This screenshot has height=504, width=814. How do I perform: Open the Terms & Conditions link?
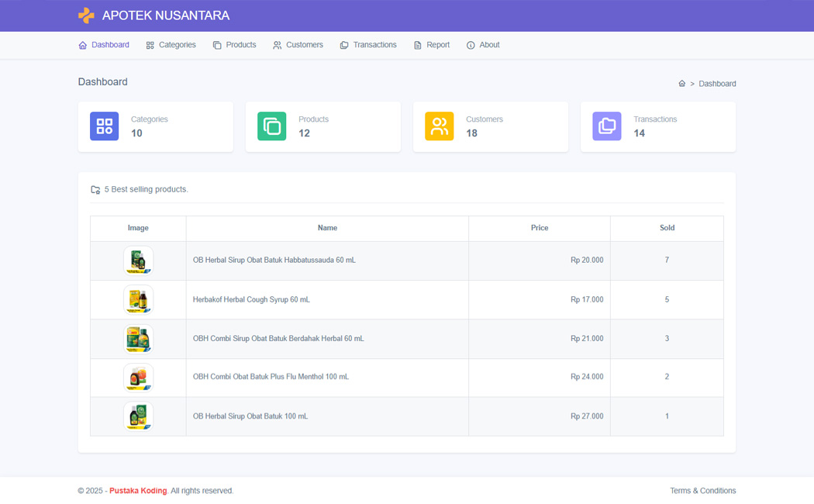(x=703, y=490)
